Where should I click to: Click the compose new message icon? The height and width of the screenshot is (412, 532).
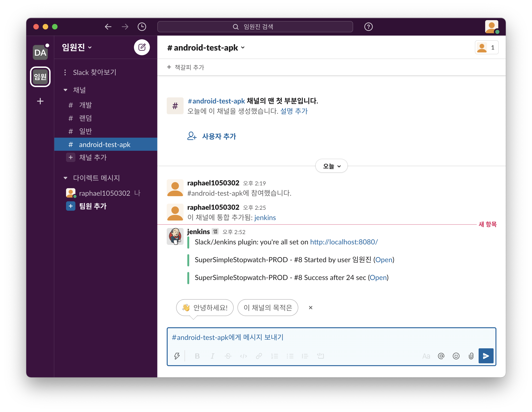click(142, 47)
